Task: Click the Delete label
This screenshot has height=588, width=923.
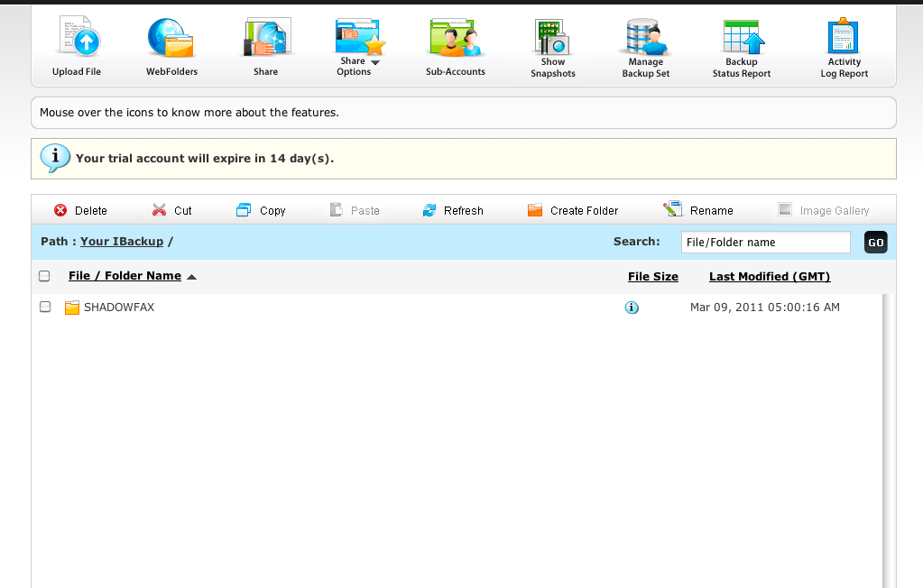Action: (90, 211)
